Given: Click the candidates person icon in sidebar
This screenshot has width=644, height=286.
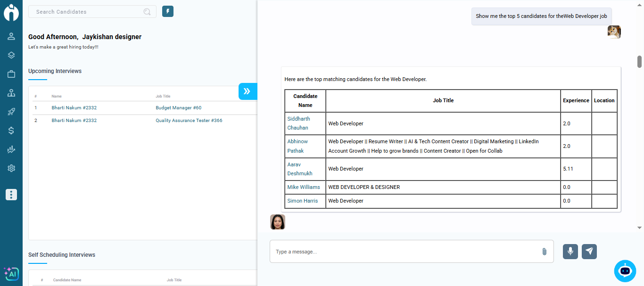Looking at the screenshot, I should [11, 36].
